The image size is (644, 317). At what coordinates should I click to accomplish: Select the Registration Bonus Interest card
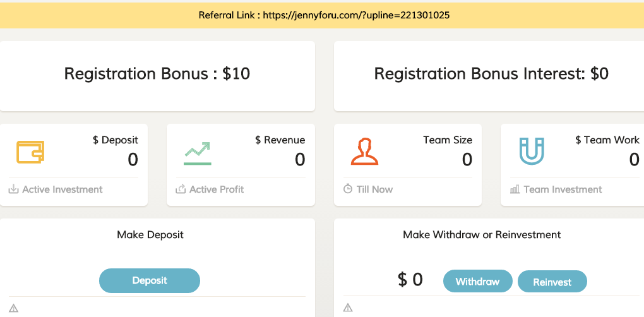coord(491,75)
